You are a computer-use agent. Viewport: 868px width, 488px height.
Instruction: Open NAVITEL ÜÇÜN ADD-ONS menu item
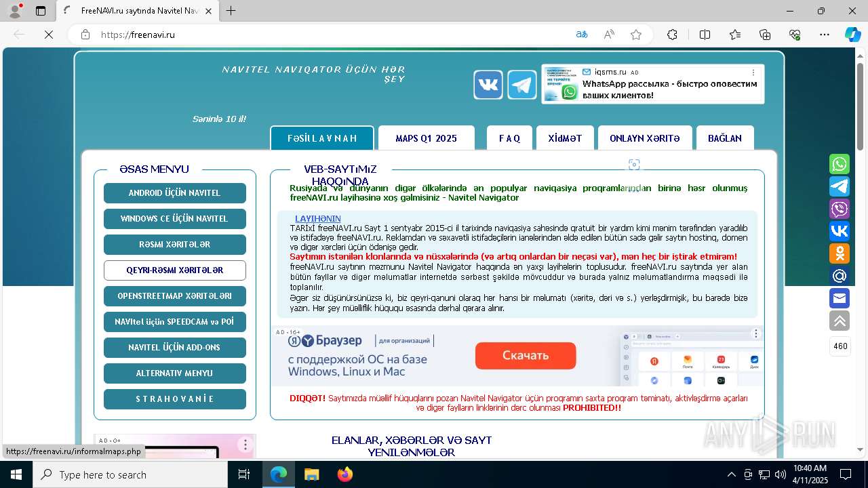point(175,348)
